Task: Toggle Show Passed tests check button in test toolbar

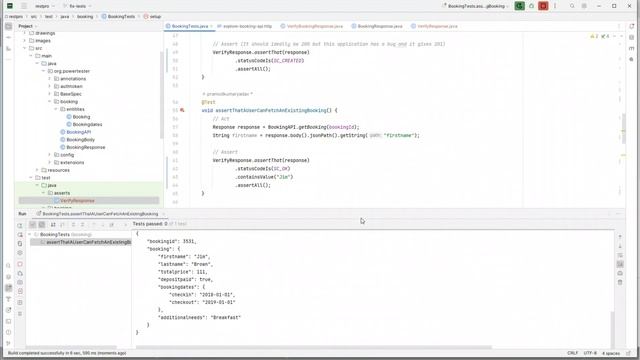Action: click(32, 224)
